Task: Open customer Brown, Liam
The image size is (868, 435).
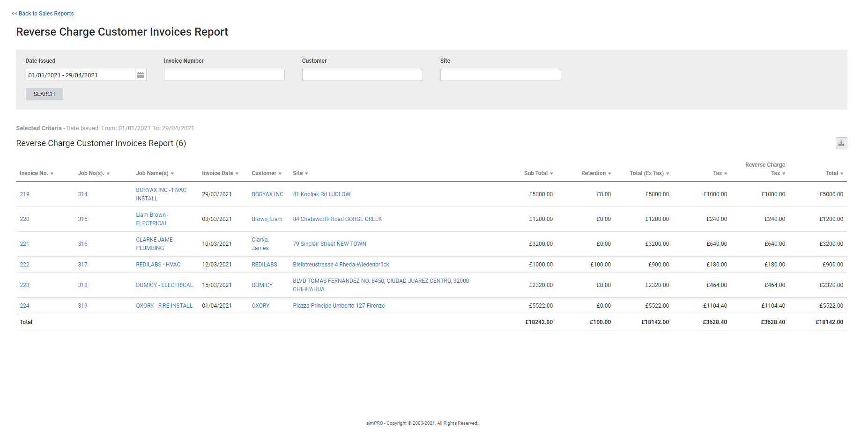Action: click(x=267, y=219)
